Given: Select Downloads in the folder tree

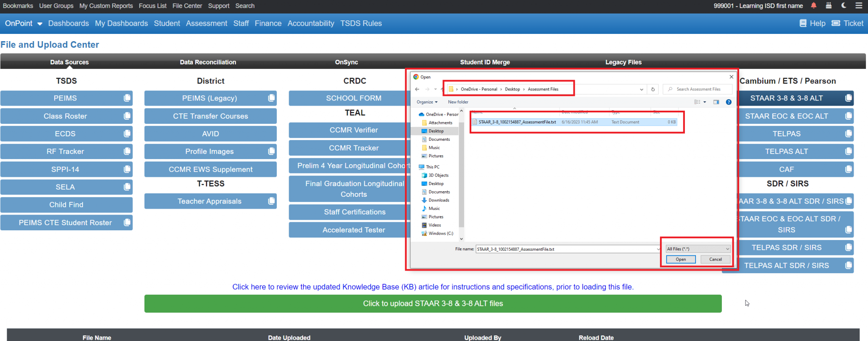Looking at the screenshot, I should 439,200.
